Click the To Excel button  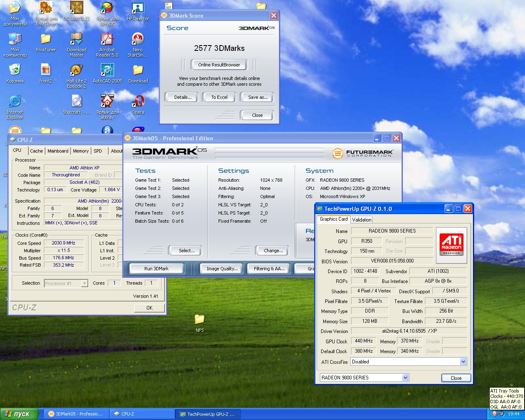tap(219, 97)
